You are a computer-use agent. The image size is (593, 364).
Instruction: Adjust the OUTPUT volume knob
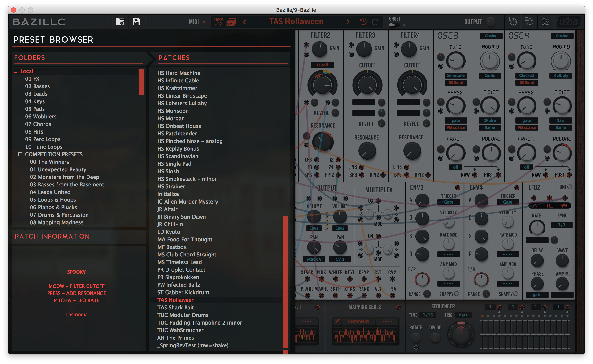[x=490, y=22]
